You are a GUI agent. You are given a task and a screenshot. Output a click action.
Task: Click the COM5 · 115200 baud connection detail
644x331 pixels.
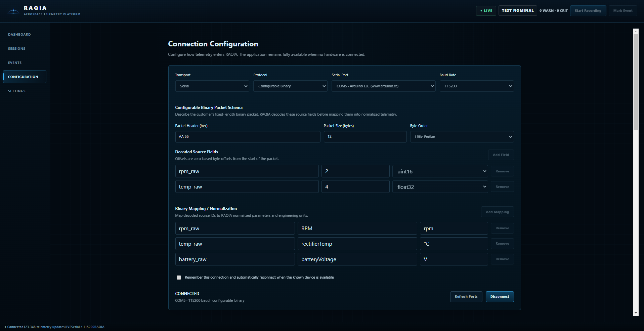[210, 301]
